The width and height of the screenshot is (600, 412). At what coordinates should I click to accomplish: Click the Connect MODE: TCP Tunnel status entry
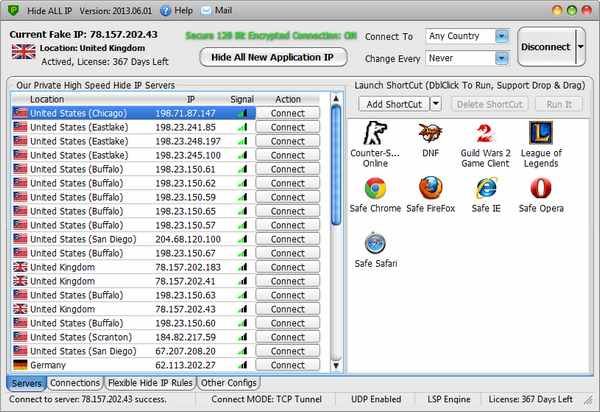266,399
